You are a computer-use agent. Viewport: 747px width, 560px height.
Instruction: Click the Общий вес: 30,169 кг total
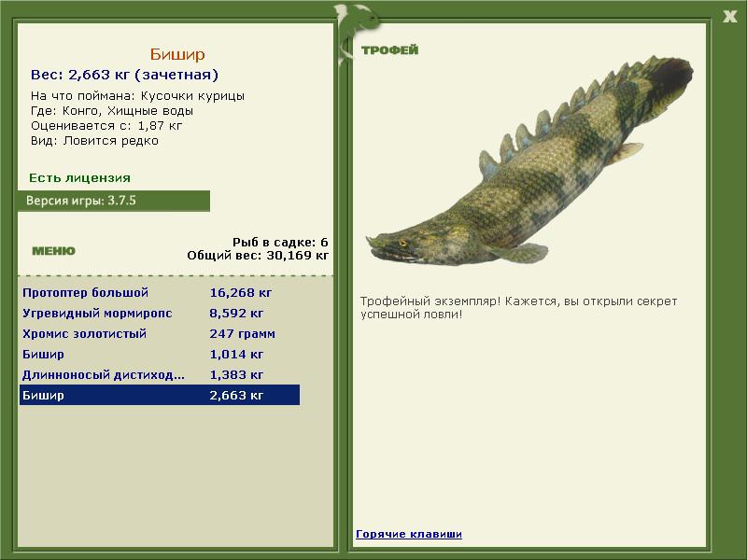pos(258,255)
